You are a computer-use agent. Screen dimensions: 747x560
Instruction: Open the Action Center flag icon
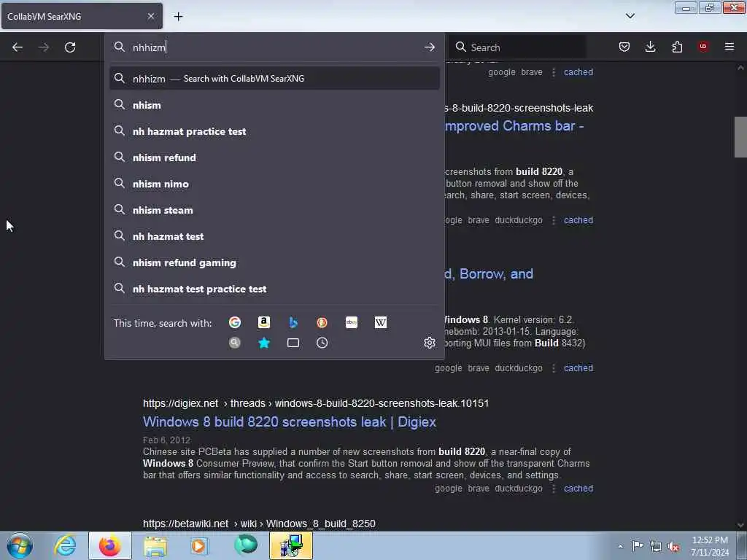coord(638,546)
